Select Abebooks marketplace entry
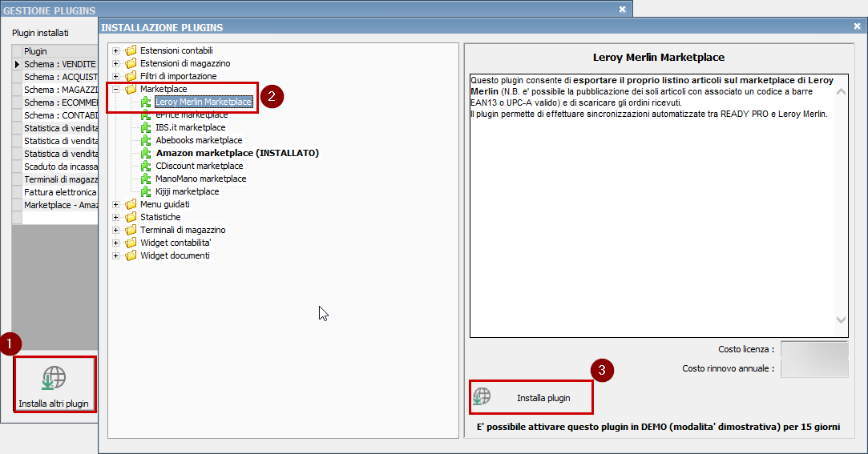The width and height of the screenshot is (868, 454). pyautogui.click(x=199, y=140)
